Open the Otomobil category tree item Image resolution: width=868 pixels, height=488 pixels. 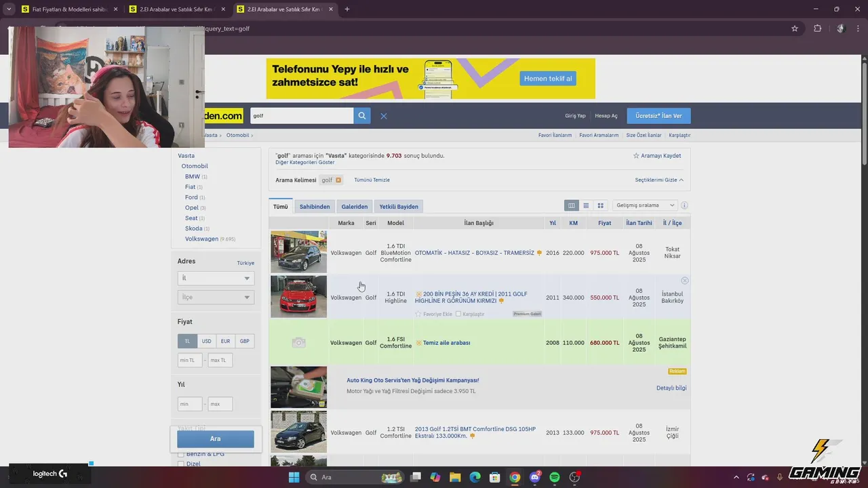click(195, 166)
